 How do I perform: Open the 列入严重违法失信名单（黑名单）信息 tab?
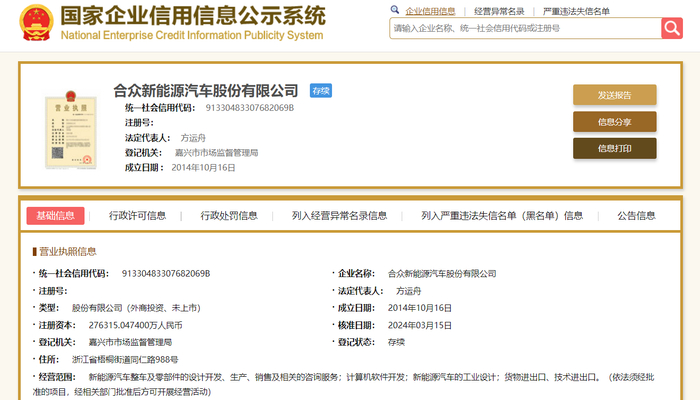click(502, 216)
